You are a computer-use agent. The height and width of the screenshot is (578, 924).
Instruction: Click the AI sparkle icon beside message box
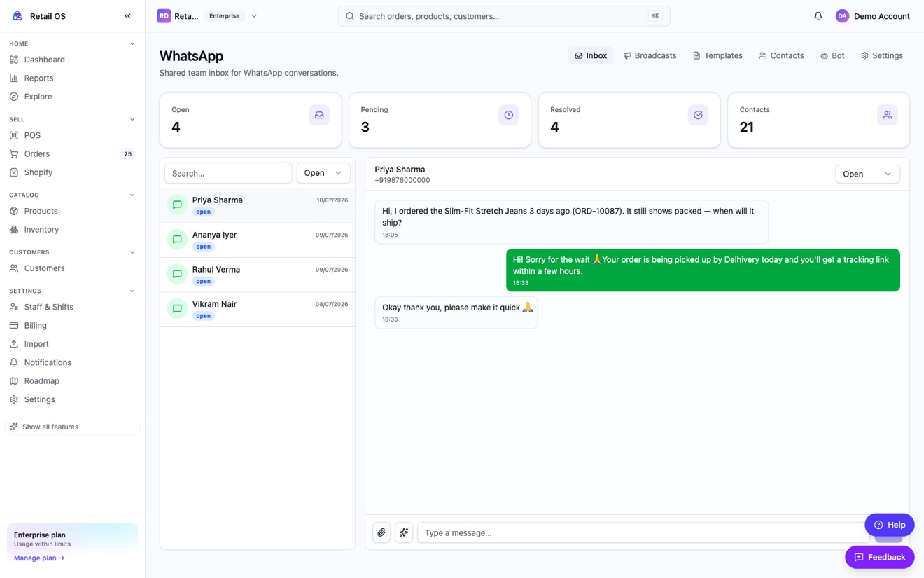(x=404, y=532)
